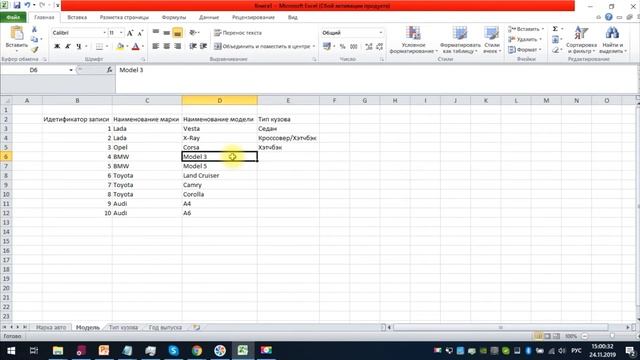Align cell text to the top

pos(156,33)
